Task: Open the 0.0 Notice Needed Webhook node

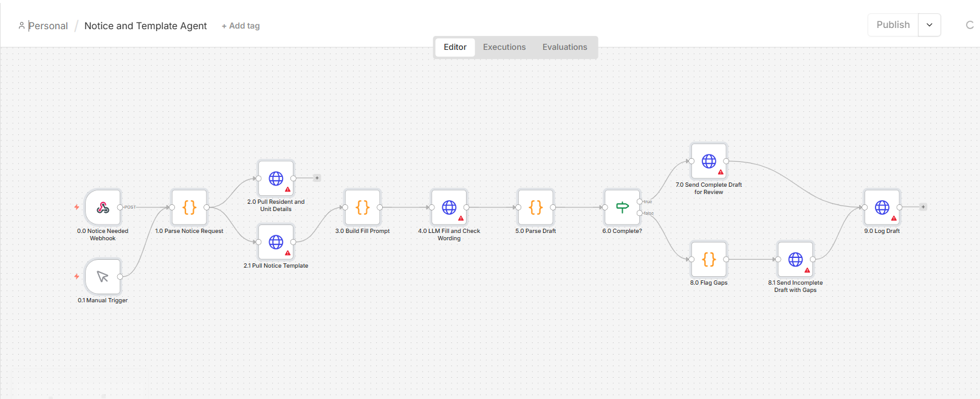Action: [x=103, y=207]
